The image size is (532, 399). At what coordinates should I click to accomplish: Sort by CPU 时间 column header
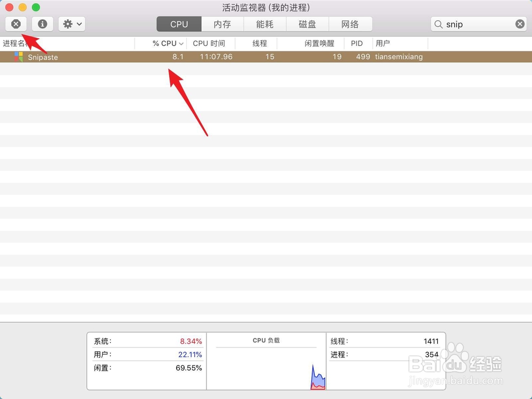click(x=210, y=44)
